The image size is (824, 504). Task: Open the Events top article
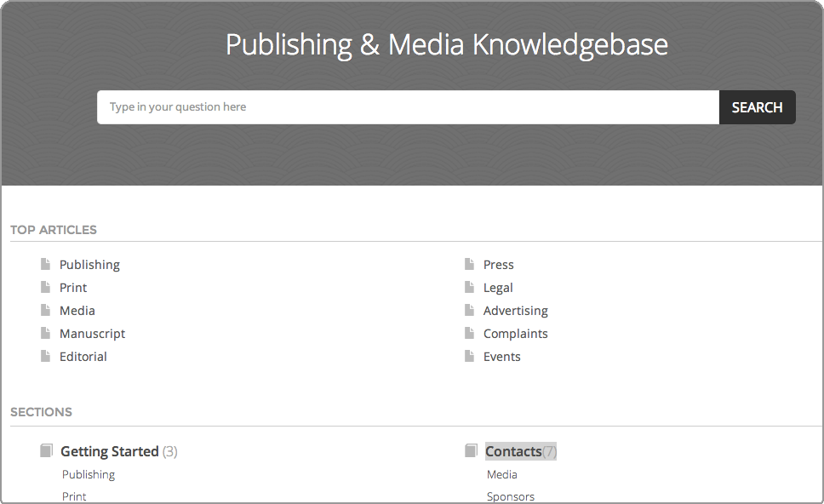coord(502,357)
